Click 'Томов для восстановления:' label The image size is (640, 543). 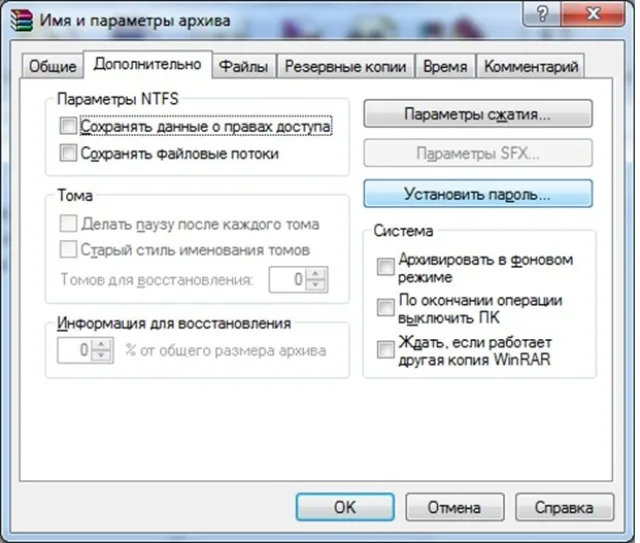pyautogui.click(x=157, y=280)
